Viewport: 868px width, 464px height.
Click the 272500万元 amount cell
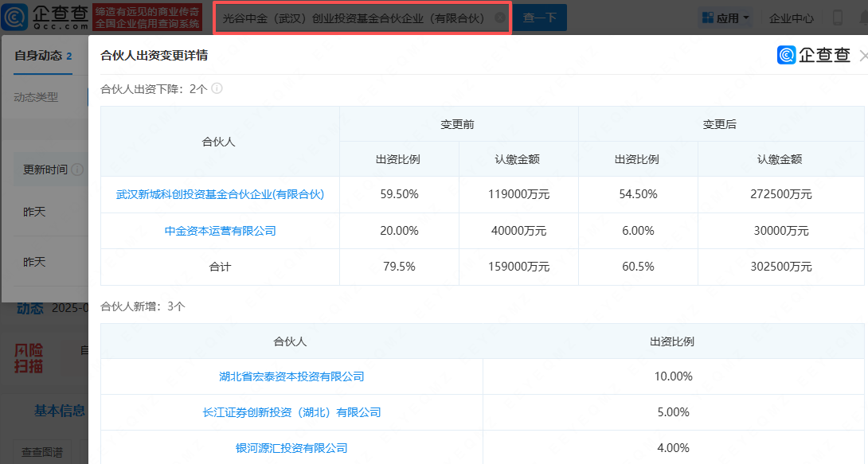click(x=780, y=194)
